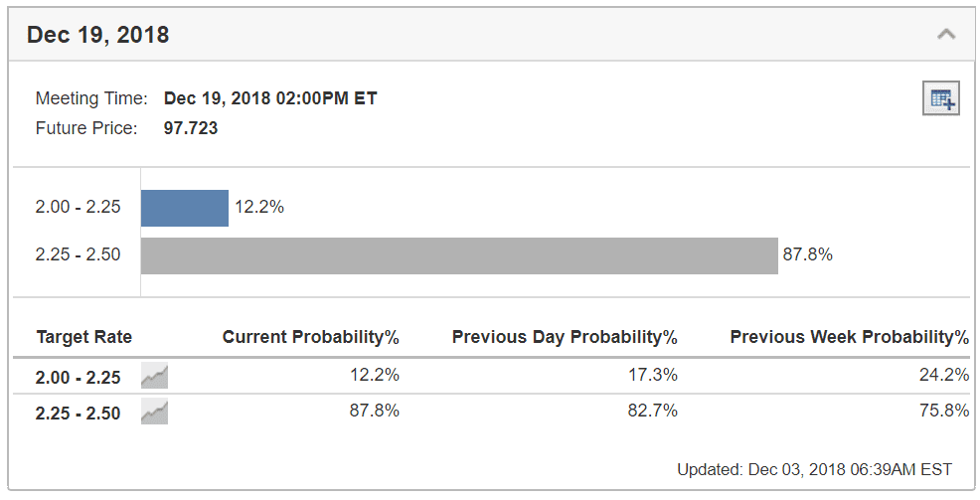980x500 pixels.
Task: Click the blue 12.2% probability bar
Action: point(185,208)
